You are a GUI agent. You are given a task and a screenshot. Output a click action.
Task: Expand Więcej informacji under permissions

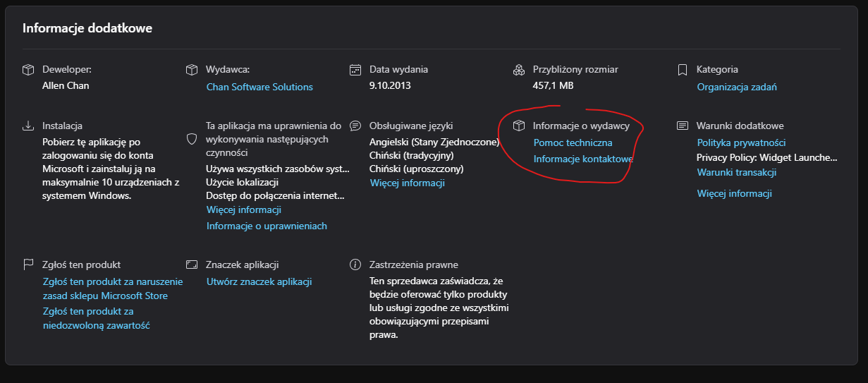click(244, 209)
